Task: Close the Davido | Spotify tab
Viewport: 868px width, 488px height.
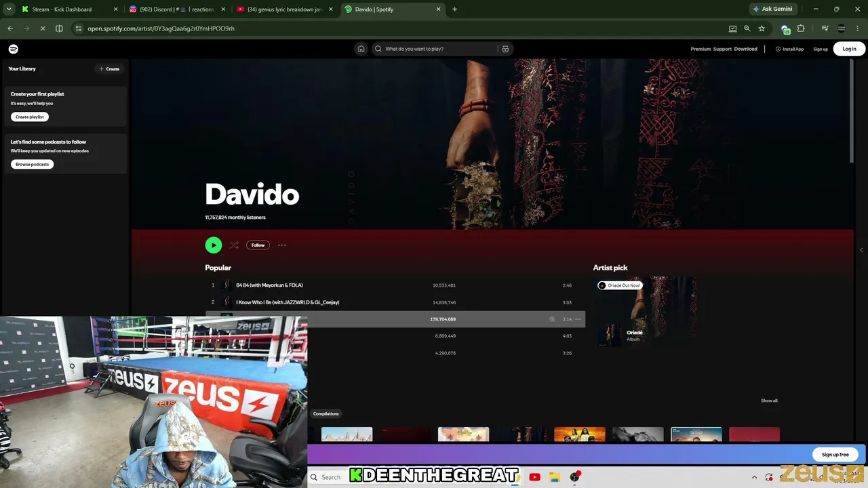Action: pyautogui.click(x=438, y=9)
